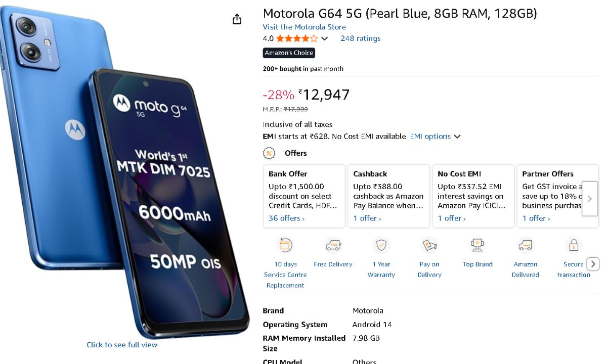View 1 offer under No Cost EMI

[451, 218]
